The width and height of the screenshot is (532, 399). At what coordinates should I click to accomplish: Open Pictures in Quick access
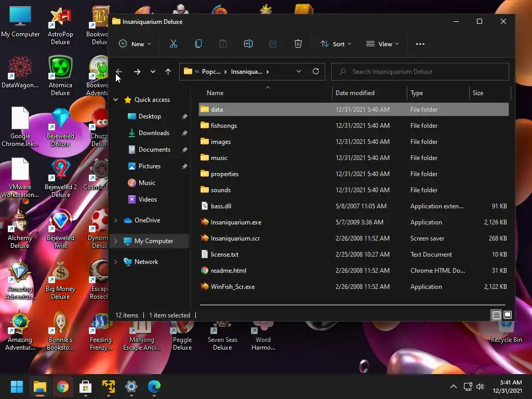point(149,166)
